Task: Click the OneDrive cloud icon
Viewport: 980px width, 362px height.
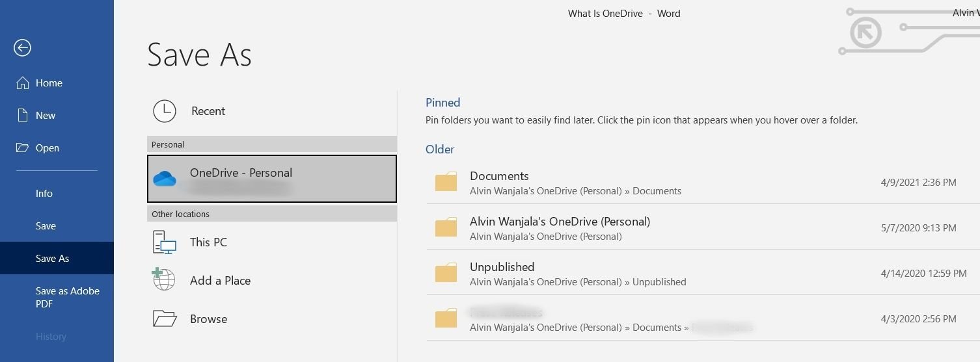Action: click(165, 179)
